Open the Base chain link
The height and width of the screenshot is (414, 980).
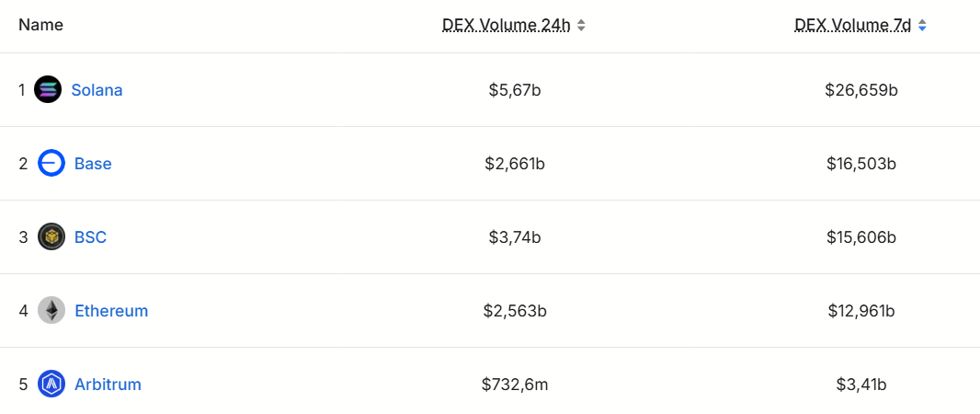tap(93, 164)
